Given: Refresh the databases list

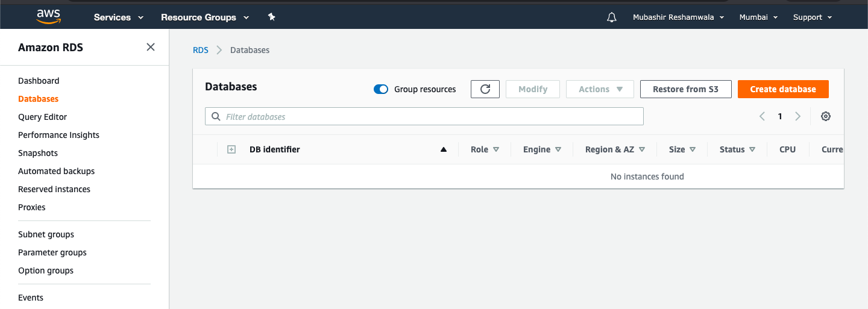Looking at the screenshot, I should pos(485,89).
